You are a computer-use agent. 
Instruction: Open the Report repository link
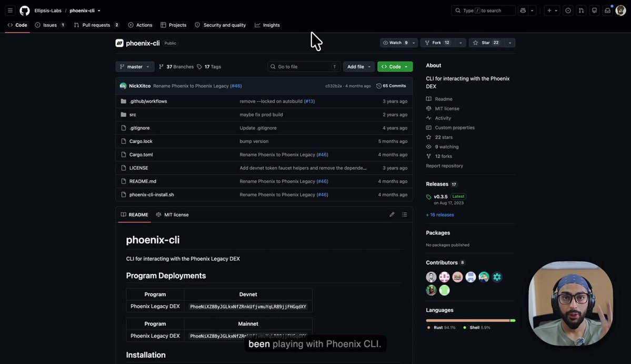pos(444,166)
